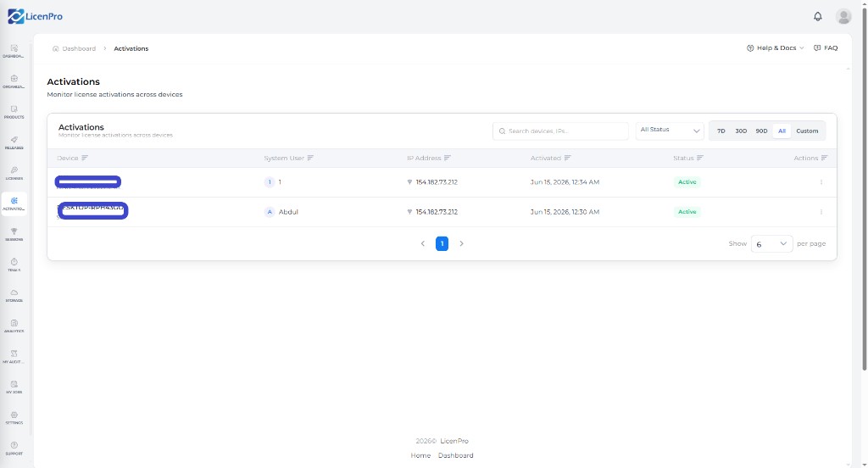Open My Audit in the sidebar
The width and height of the screenshot is (868, 468).
(x=14, y=357)
